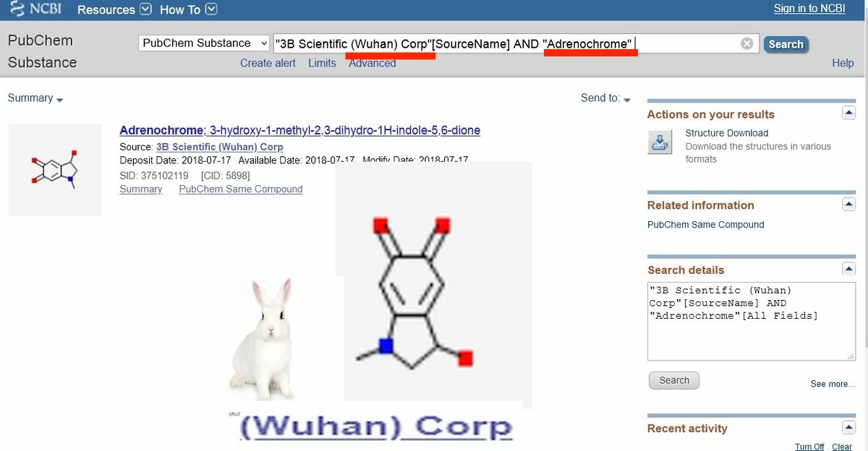The width and height of the screenshot is (868, 451).
Task: Open the Resources dropdown menu
Action: (x=114, y=10)
